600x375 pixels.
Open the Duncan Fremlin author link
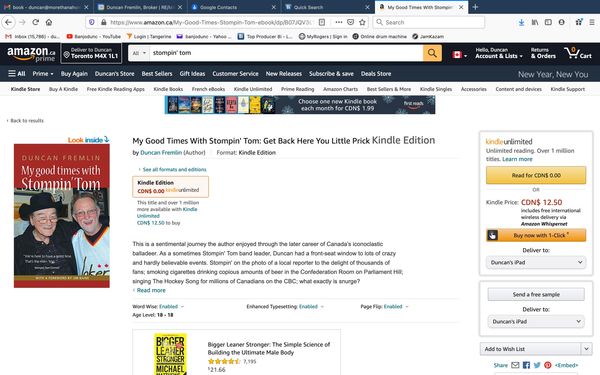coord(161,153)
